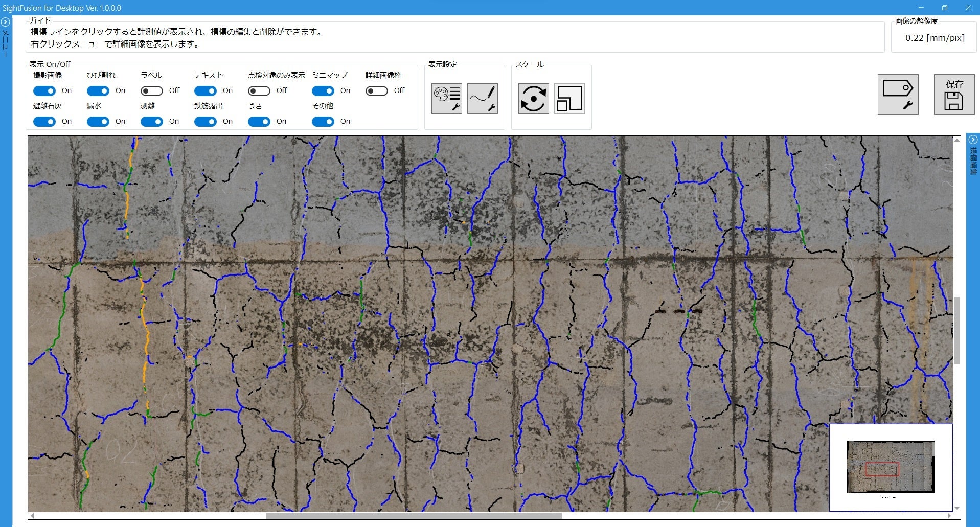The width and height of the screenshot is (980, 527).
Task: Click the 保存 floppy disk save button
Action: coord(954,95)
